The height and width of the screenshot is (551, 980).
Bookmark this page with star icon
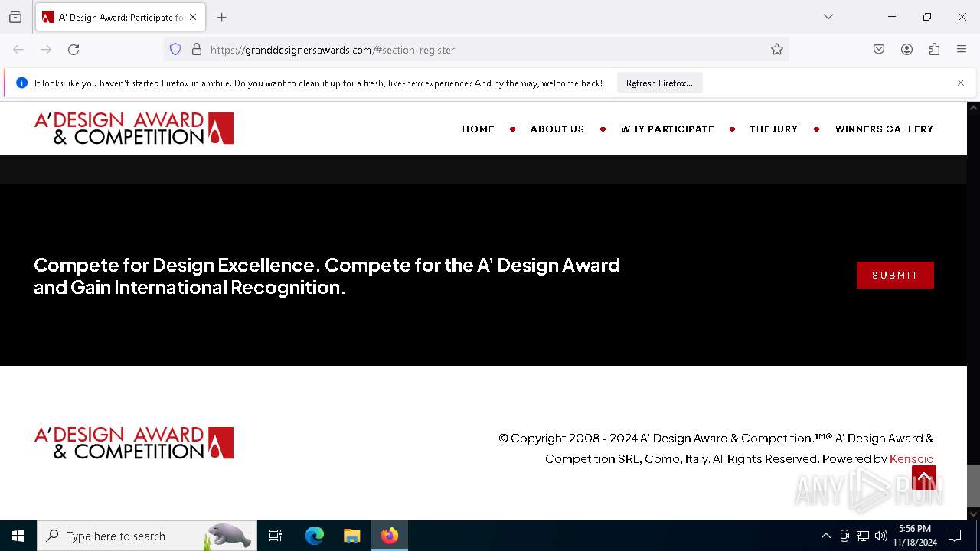[777, 50]
